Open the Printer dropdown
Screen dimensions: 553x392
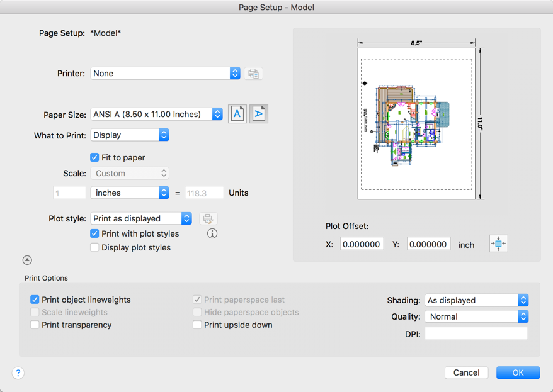(165, 74)
